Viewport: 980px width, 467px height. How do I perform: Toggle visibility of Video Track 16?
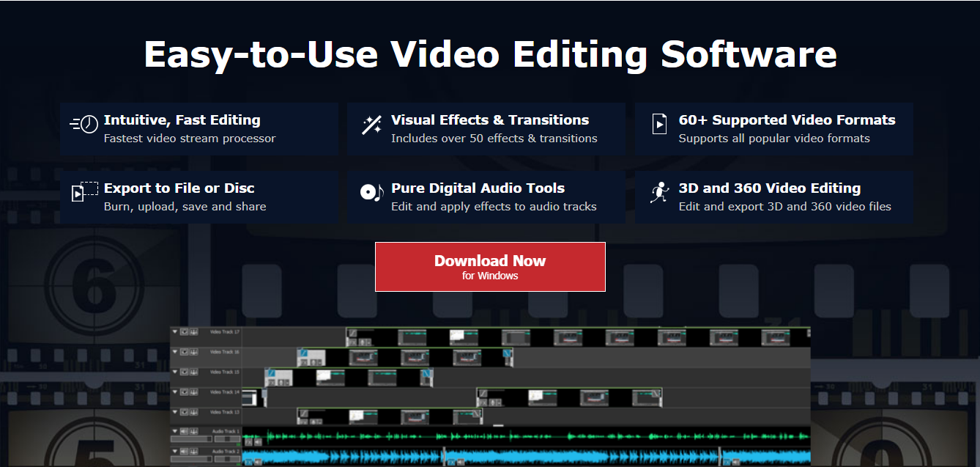(184, 352)
